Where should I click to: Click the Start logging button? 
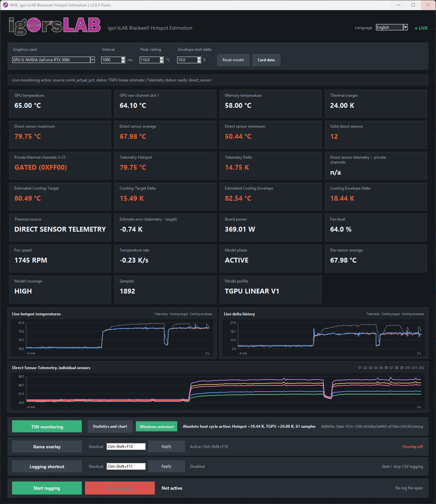[x=47, y=488]
